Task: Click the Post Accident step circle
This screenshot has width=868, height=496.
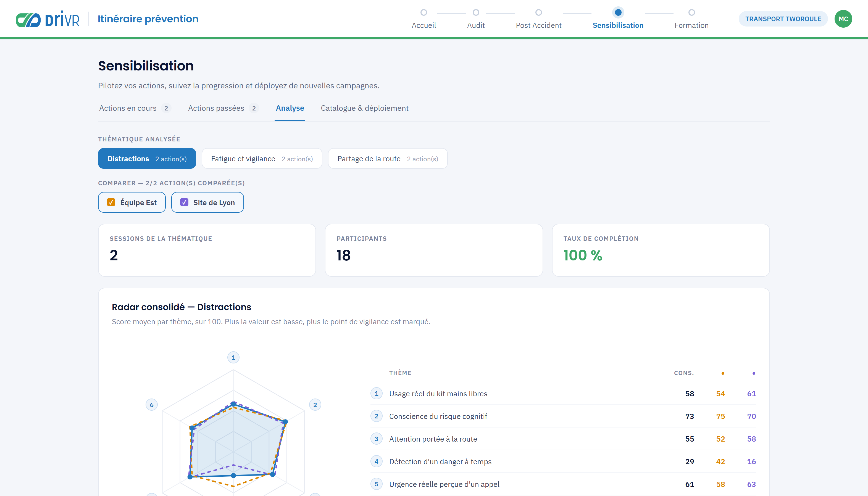Action: 538,13
